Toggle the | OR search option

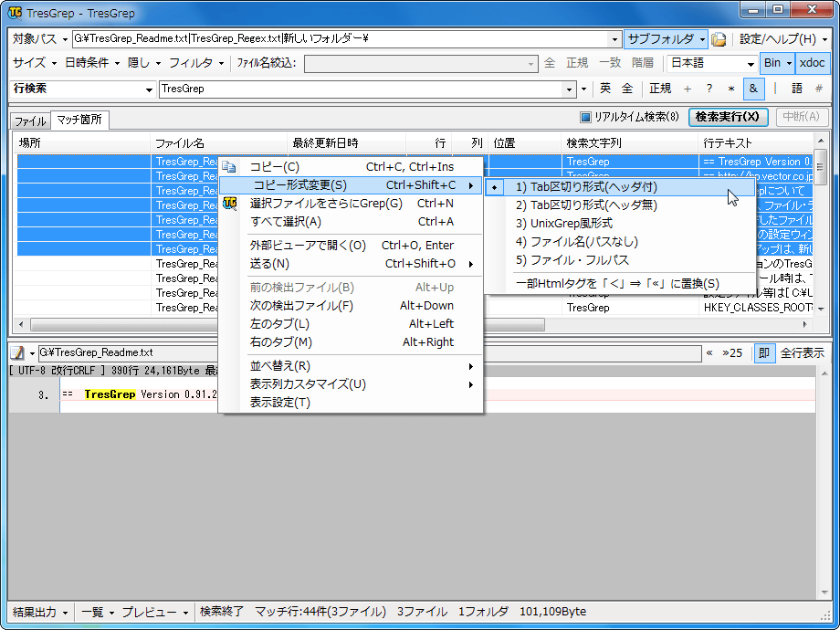coord(775,89)
